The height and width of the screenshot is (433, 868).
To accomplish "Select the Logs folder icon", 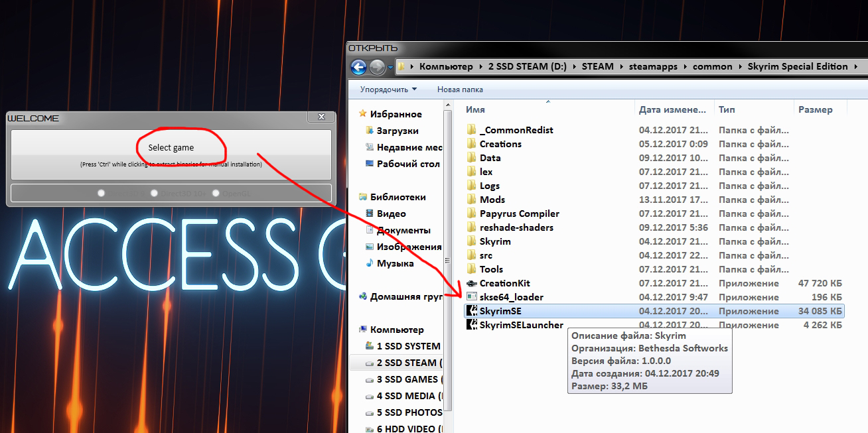I will click(x=472, y=186).
